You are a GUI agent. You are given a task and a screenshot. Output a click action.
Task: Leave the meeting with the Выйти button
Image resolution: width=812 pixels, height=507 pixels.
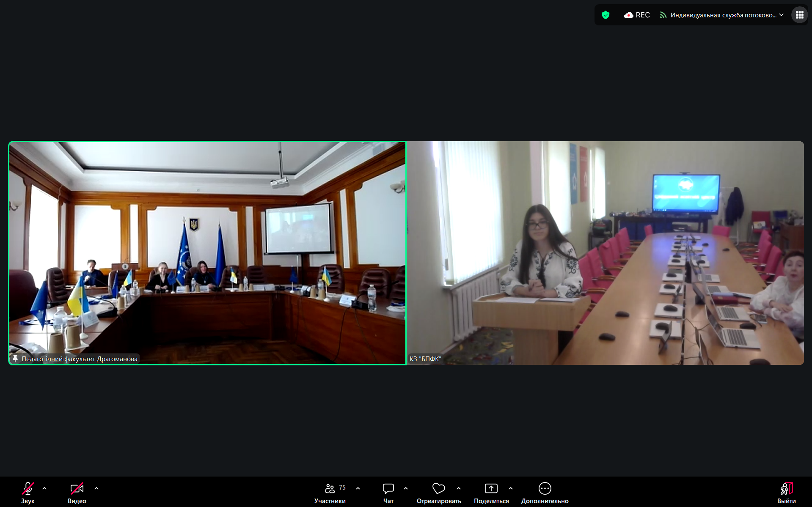click(786, 492)
